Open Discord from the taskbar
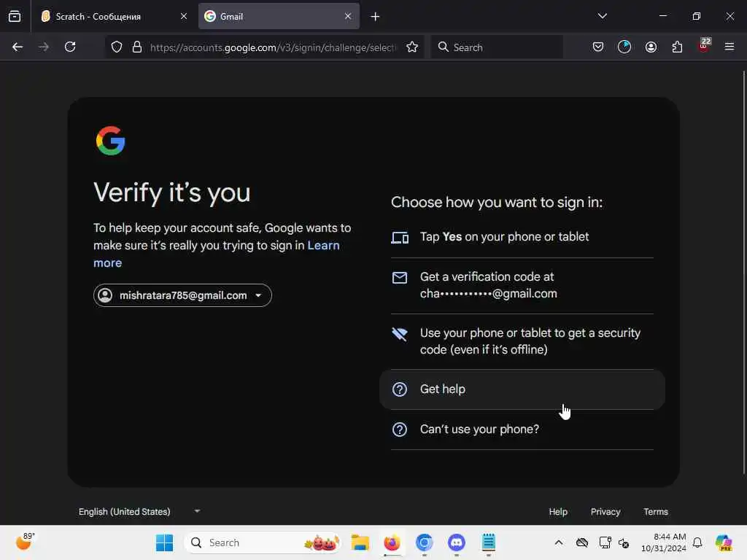The image size is (747, 560). (457, 542)
